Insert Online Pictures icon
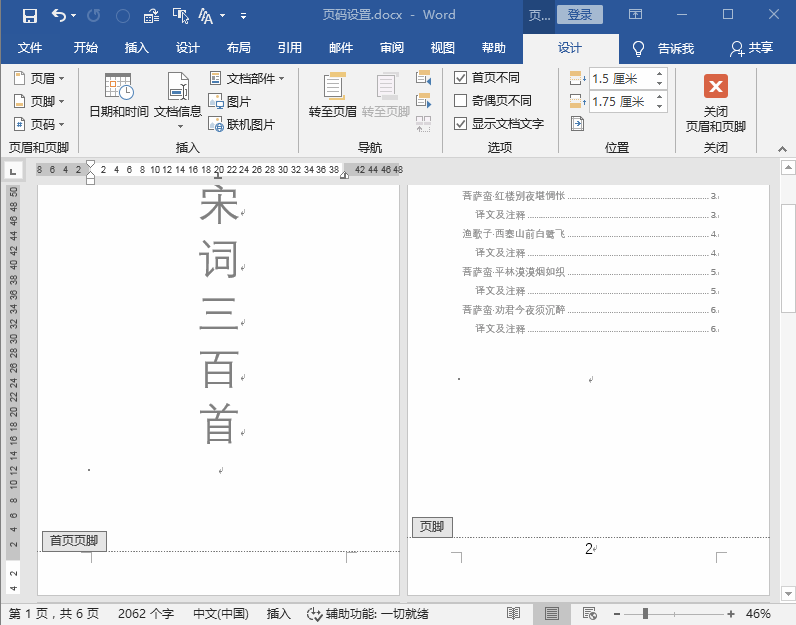 click(x=216, y=124)
